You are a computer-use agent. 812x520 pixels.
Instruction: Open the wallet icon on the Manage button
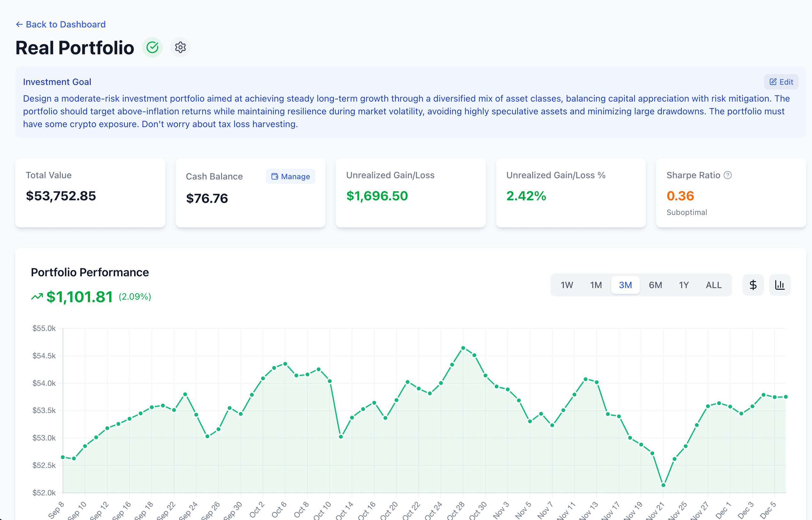(274, 176)
